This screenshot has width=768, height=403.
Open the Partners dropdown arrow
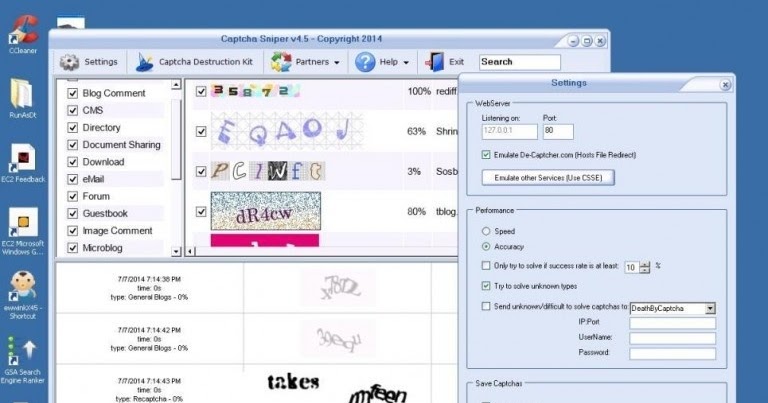pyautogui.click(x=337, y=63)
